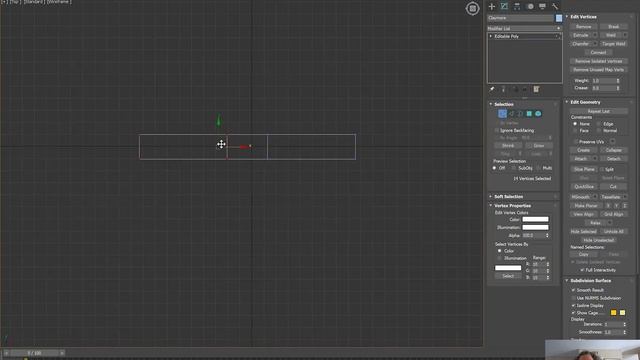
Task: Open Relax settings box
Action: pyautogui.click(x=610, y=223)
